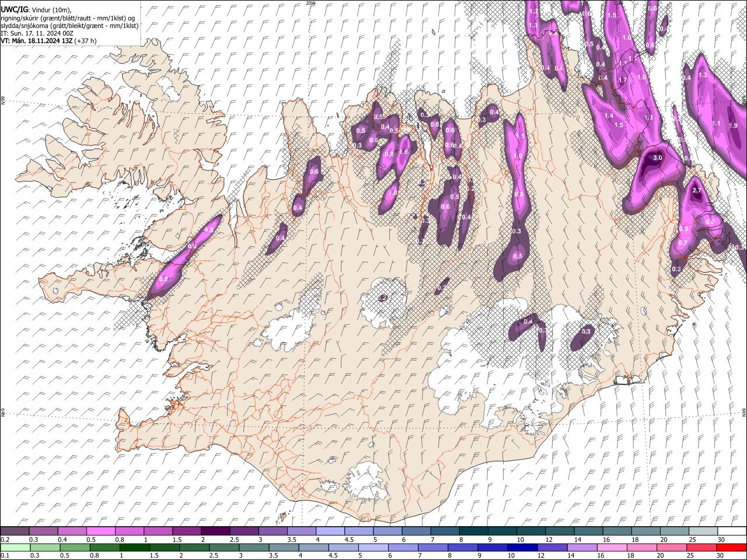The height and width of the screenshot is (560, 747).
Task: Click the "IT: Sun. 17. 11. 2024 00Z" line
Action: 37,33
